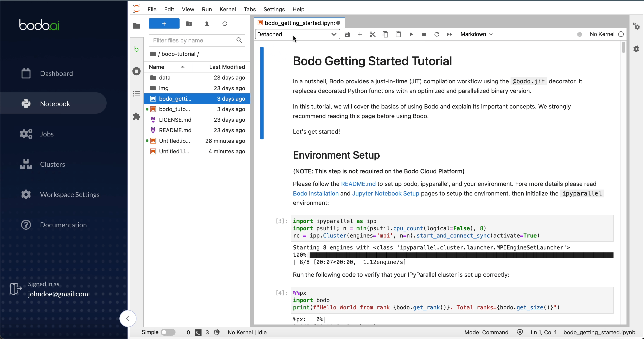
Task: Open the debugger panel on right sidebar
Action: pos(636,48)
